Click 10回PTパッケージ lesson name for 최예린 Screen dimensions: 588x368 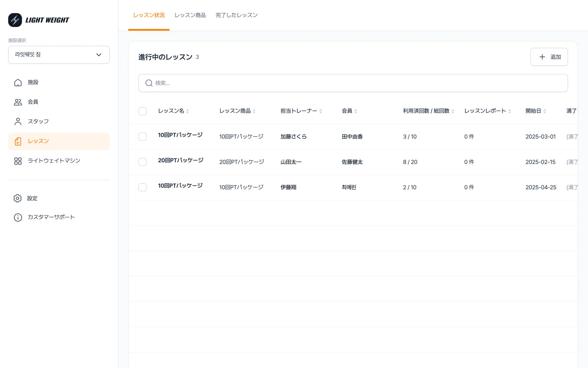point(180,186)
